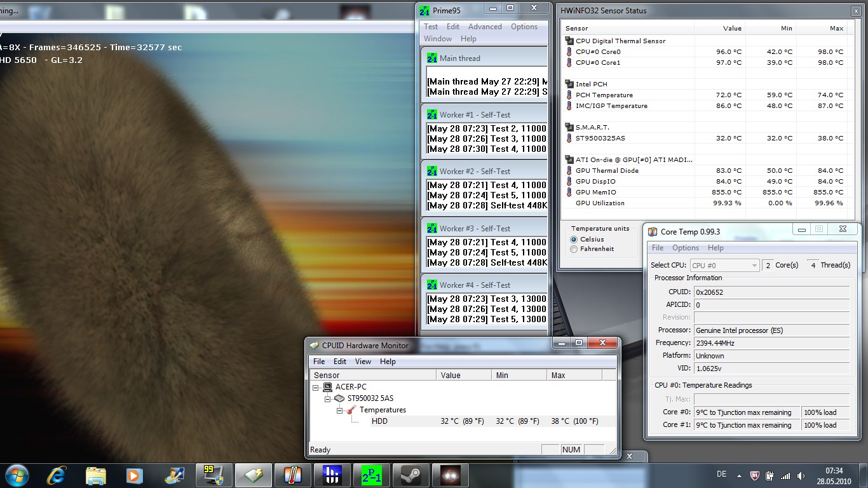Open Prime95 Options menu

pos(524,27)
